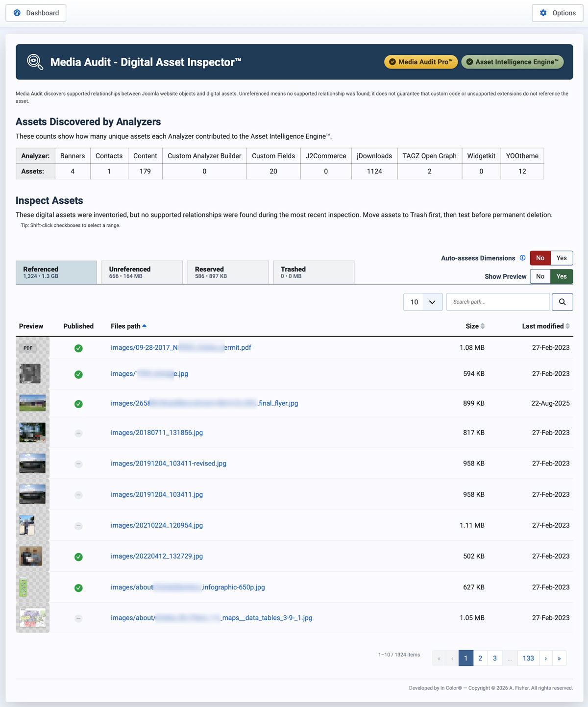This screenshot has height=707, width=588.
Task: Open images/20191204_103411.jpg link
Action: (157, 494)
